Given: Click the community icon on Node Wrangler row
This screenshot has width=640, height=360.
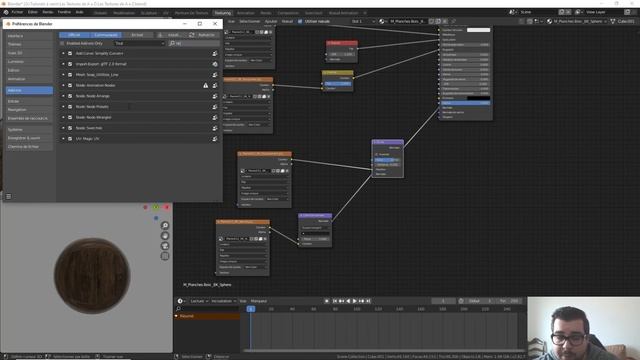Looking at the screenshot, I should coord(215,117).
